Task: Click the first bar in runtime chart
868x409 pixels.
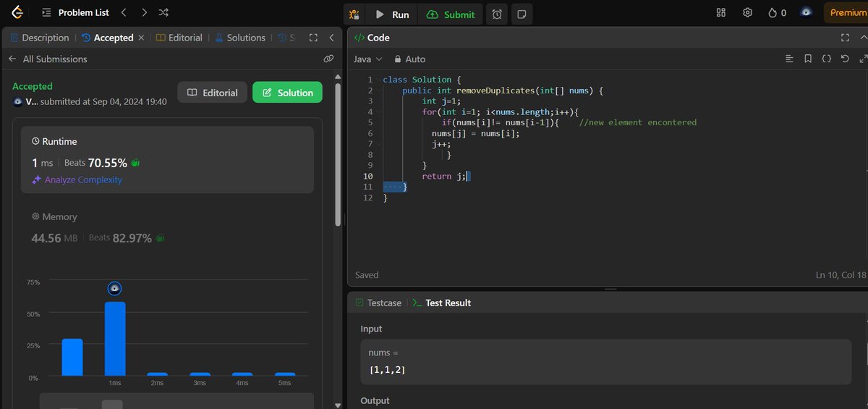Action: (72, 357)
